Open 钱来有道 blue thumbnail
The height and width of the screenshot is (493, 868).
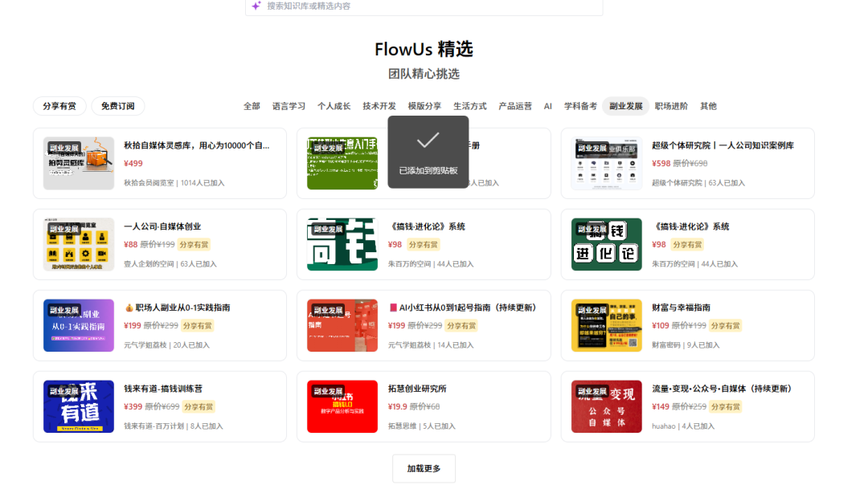[79, 406]
